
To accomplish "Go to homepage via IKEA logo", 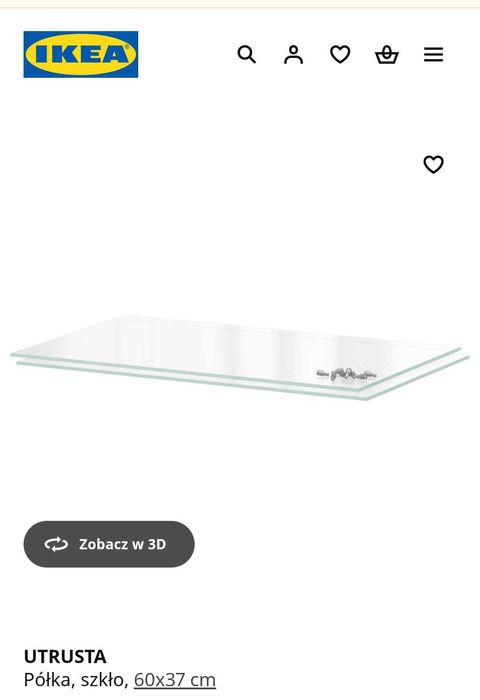I will tap(81, 54).
